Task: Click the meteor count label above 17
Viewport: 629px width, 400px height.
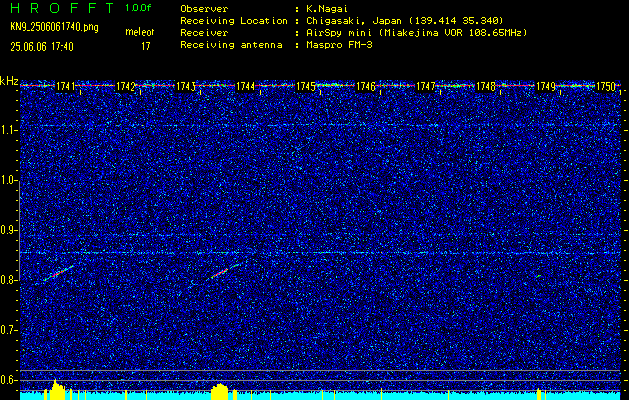Action: (140, 32)
